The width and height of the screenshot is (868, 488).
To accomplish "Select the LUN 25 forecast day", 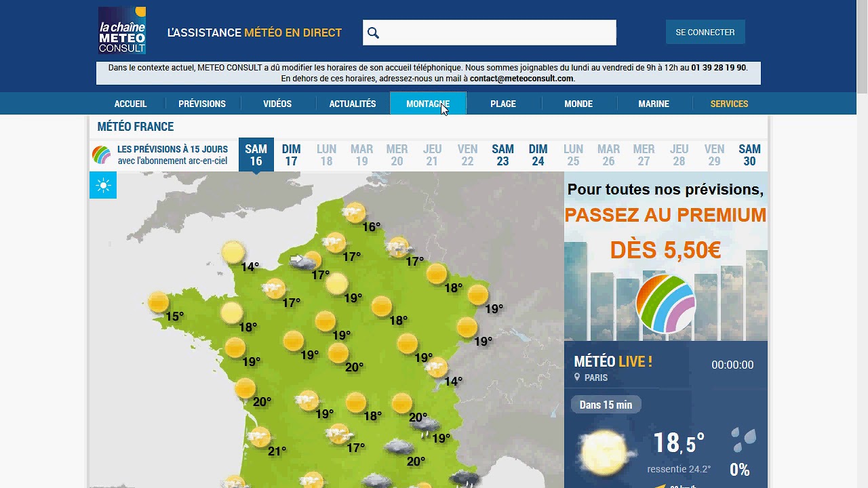I will point(574,155).
